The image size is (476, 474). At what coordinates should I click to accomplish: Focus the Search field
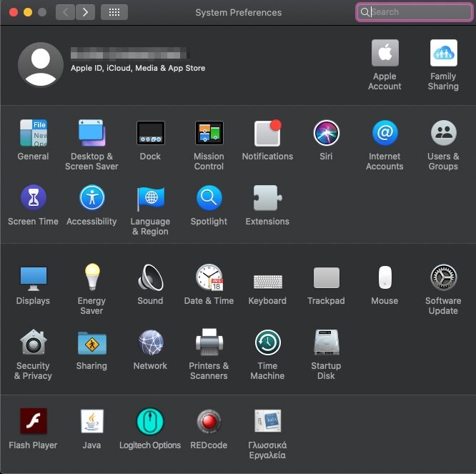[x=414, y=12]
